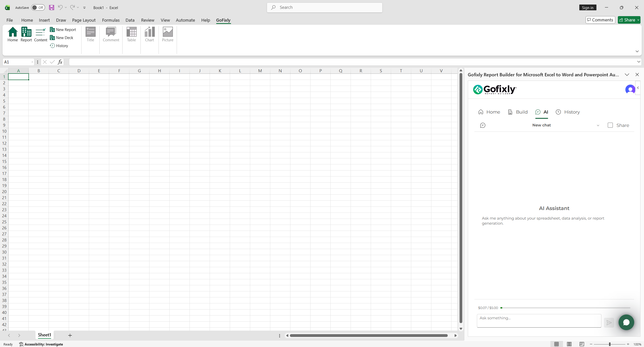The width and height of the screenshot is (644, 347).
Task: Click the AI usage budget progress bar
Action: tap(565, 308)
